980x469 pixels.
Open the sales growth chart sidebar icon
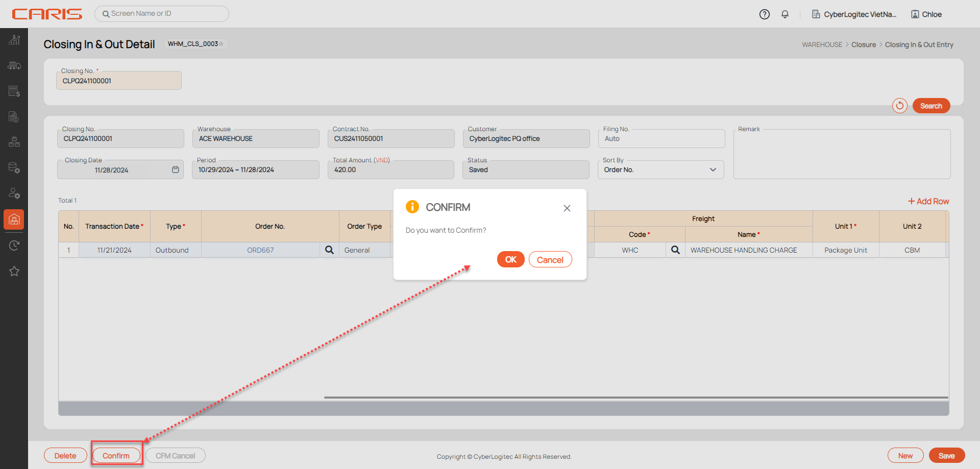[x=14, y=40]
